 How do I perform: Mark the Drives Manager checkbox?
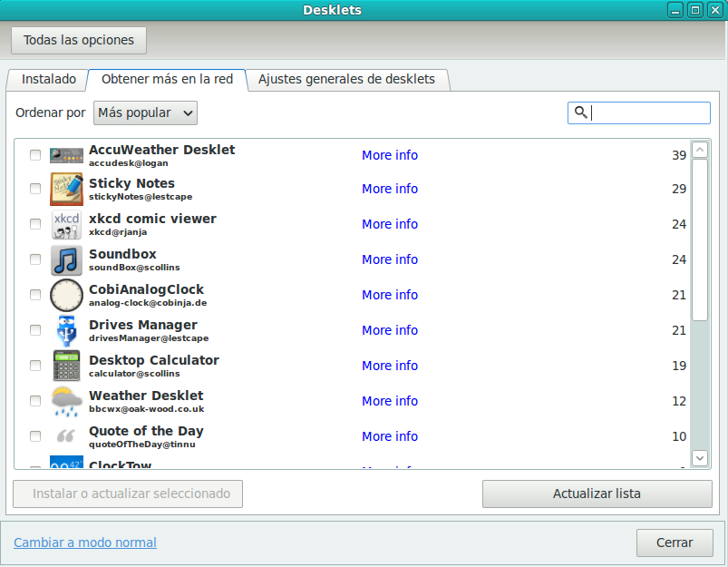click(35, 330)
